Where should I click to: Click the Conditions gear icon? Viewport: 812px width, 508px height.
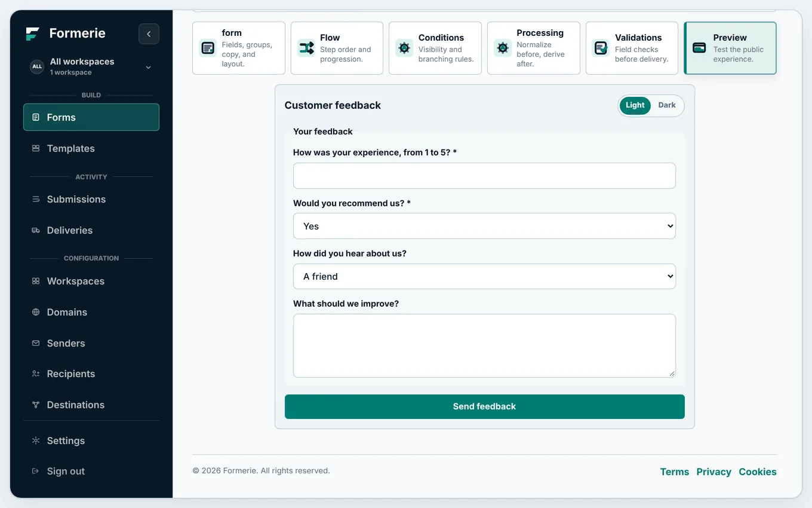404,48
